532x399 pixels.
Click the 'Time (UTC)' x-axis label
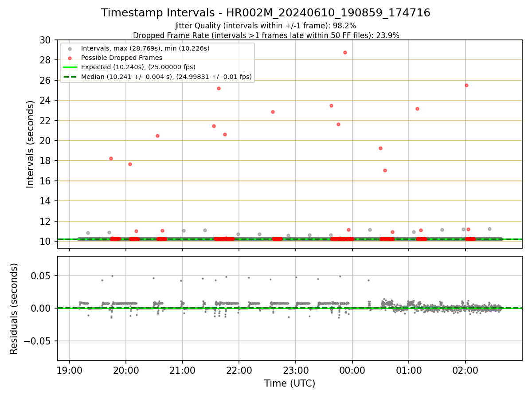(x=290, y=383)
